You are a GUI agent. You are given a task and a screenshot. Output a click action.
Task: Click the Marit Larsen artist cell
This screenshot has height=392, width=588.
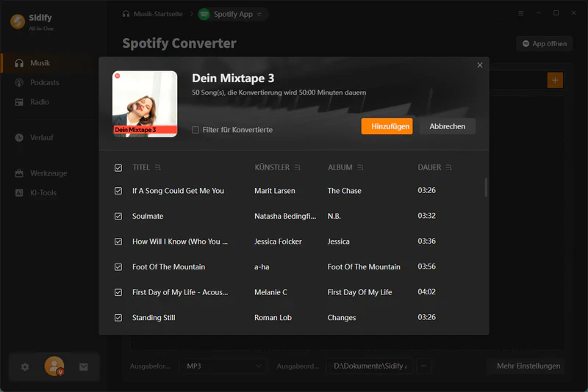tap(274, 191)
